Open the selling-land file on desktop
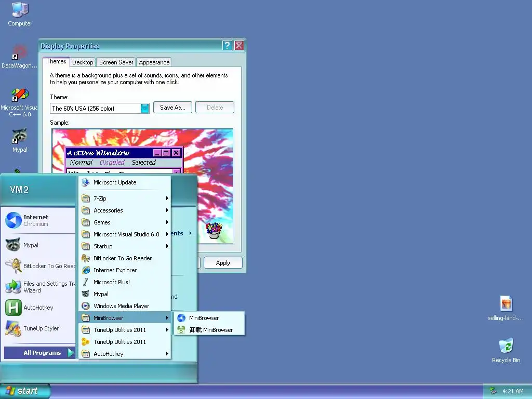The width and height of the screenshot is (532, 399). [506, 308]
